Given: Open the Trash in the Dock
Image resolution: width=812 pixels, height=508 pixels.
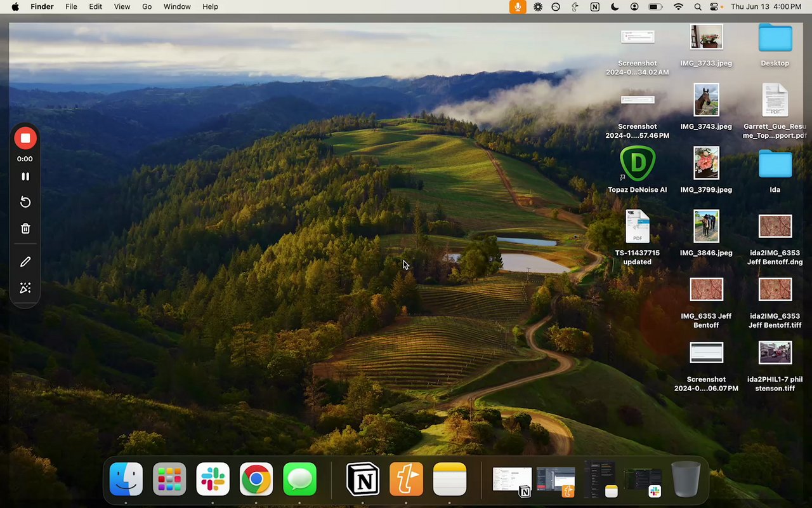Looking at the screenshot, I should coord(686,479).
